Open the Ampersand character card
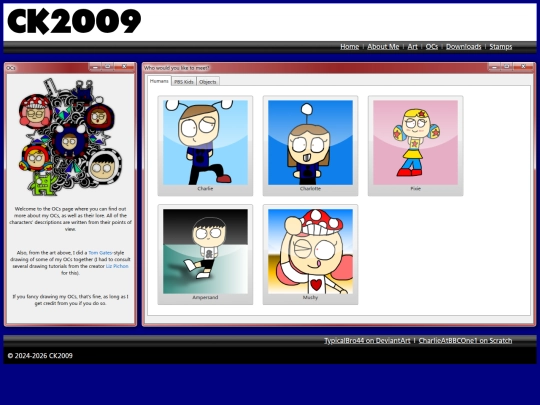540x405 pixels. coord(205,255)
